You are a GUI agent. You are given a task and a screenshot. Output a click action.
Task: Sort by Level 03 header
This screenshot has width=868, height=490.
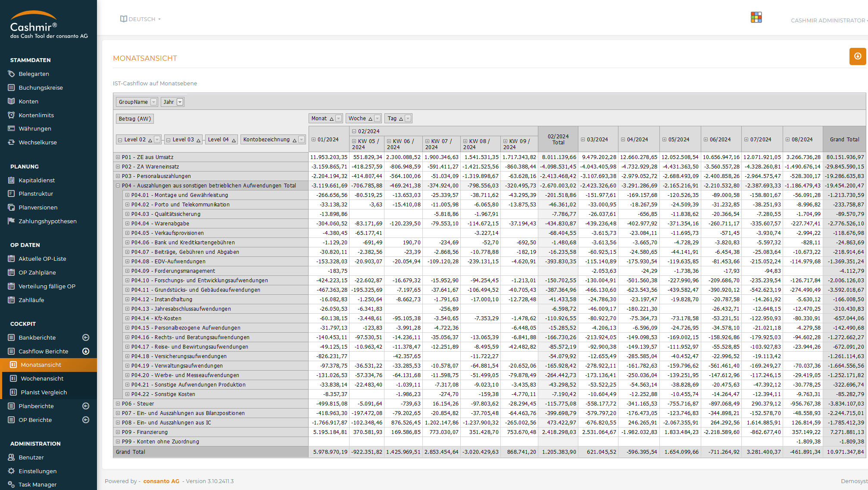click(x=184, y=140)
